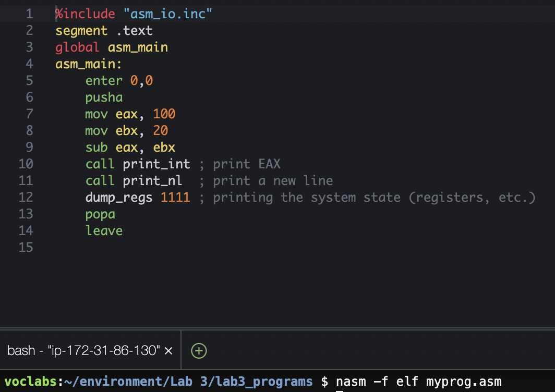Click the leave instruction on line 14

click(104, 230)
